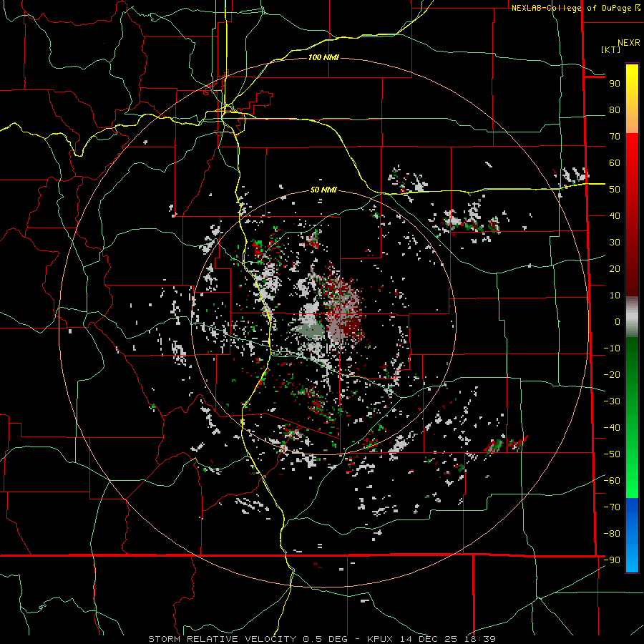Image resolution: width=644 pixels, height=644 pixels.
Task: Click the -20 value on the velocity scale
Action: [612, 374]
